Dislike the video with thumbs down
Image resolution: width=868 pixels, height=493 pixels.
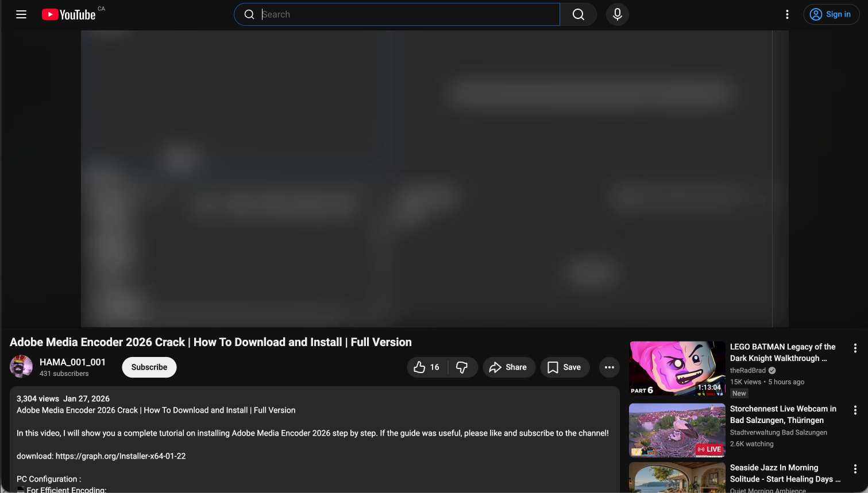(x=462, y=367)
